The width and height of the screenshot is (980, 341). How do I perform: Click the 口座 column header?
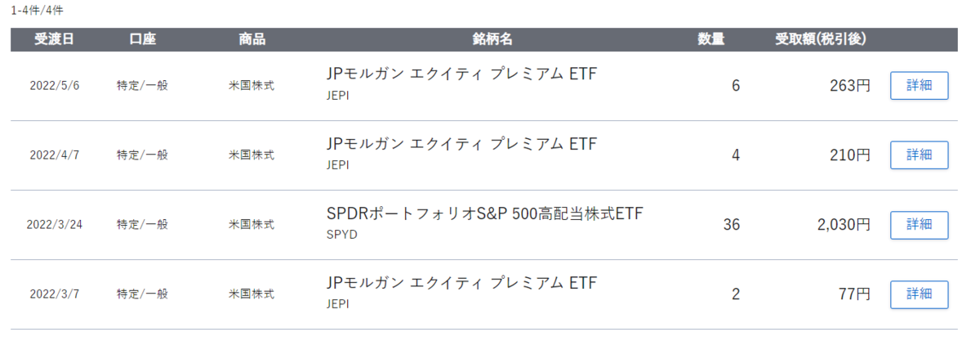click(142, 39)
